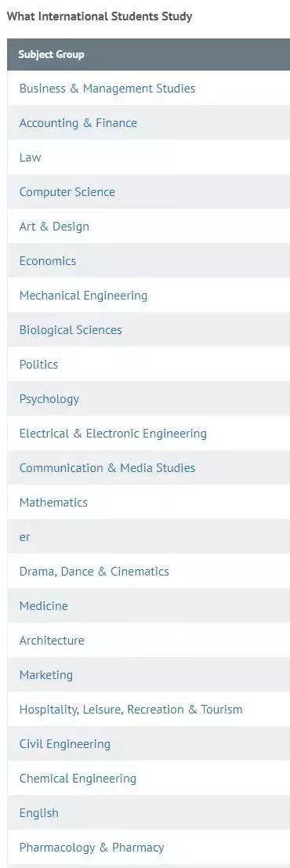The width and height of the screenshot is (290, 868).
Task: Select the Pharmacology & Pharmacy link
Action: [92, 848]
